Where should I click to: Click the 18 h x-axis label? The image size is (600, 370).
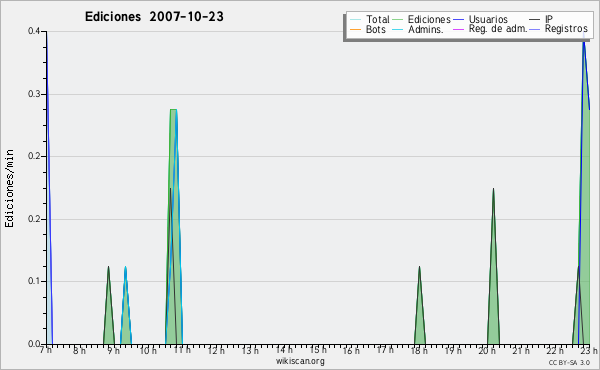(419, 350)
